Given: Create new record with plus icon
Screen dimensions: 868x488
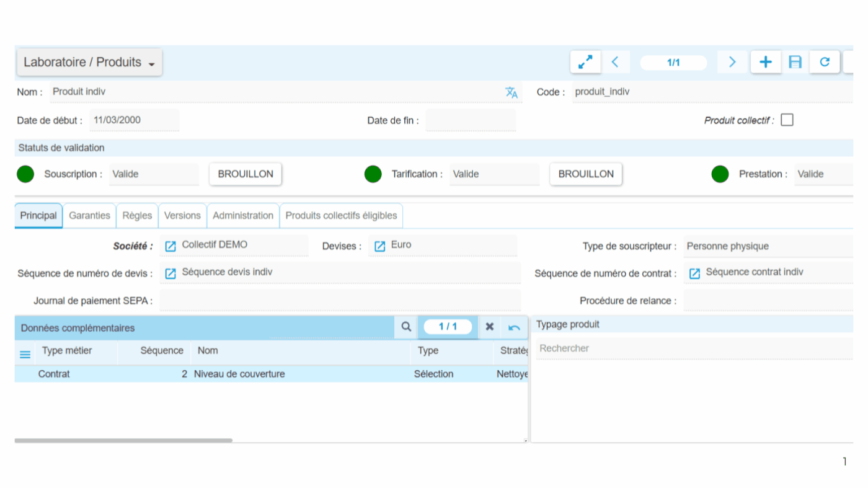Looking at the screenshot, I should coord(766,62).
